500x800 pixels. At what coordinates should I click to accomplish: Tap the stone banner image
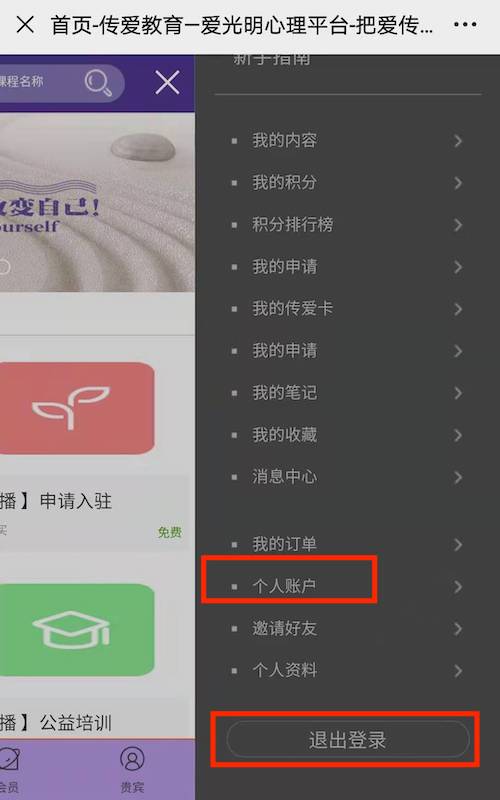click(97, 202)
